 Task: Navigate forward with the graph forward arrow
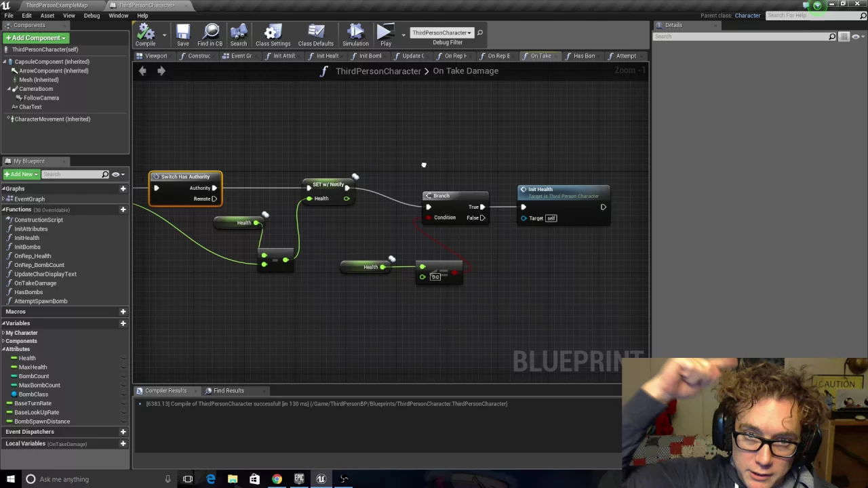coord(161,70)
